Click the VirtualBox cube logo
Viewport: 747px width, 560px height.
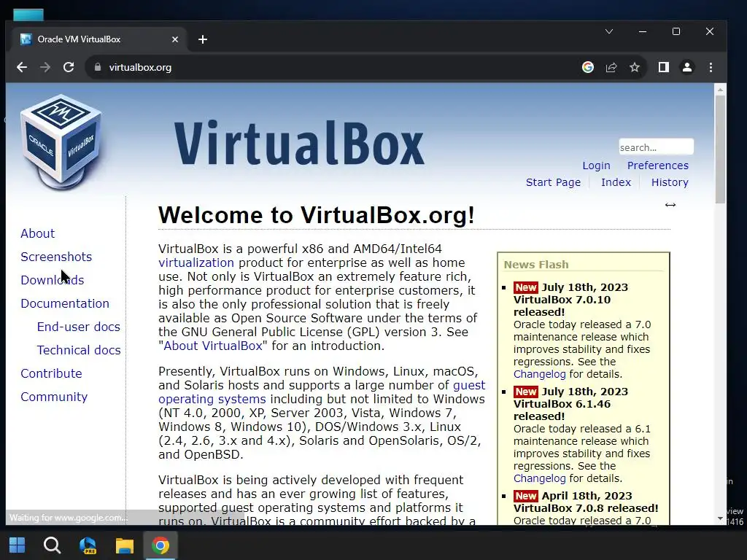[61, 141]
